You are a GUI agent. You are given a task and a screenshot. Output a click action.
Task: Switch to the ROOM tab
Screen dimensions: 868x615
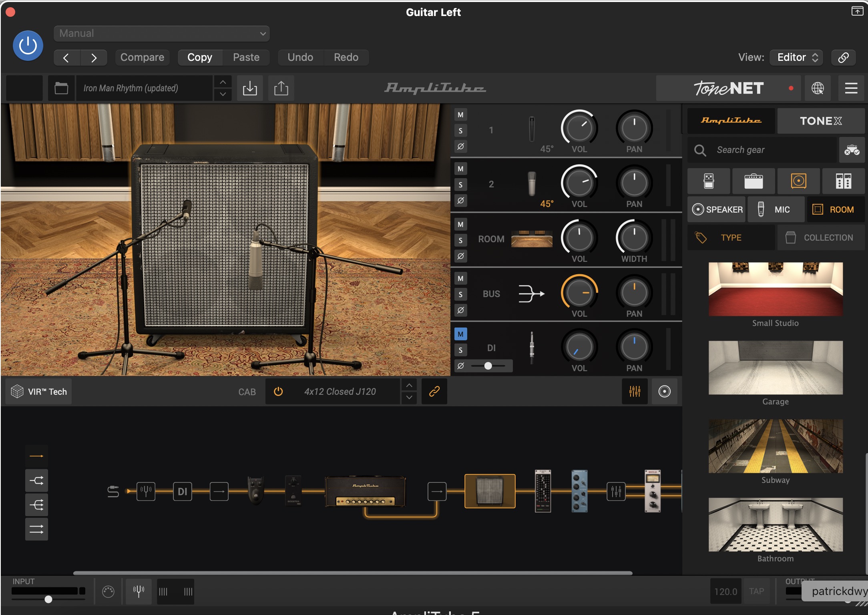click(836, 209)
